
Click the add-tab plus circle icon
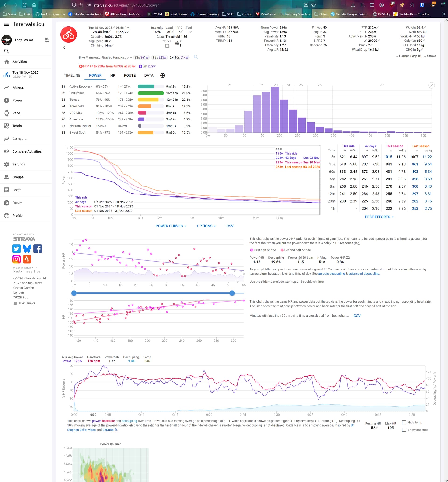point(163,76)
